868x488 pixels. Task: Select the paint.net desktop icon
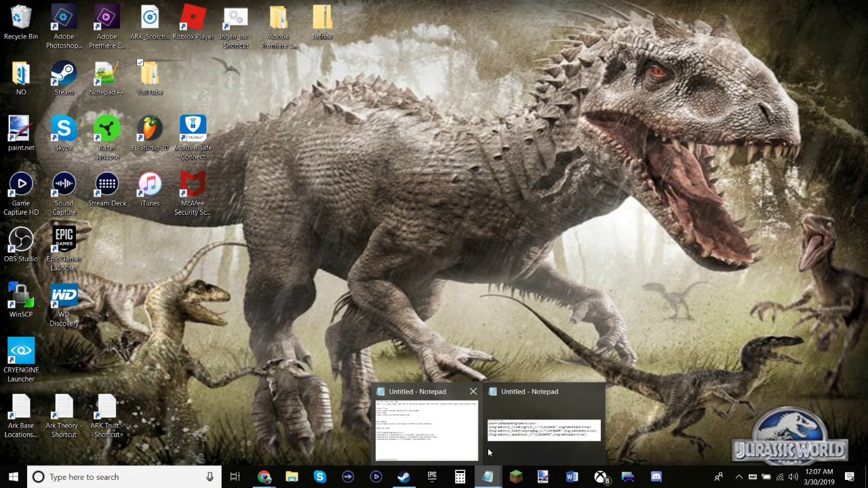click(21, 134)
